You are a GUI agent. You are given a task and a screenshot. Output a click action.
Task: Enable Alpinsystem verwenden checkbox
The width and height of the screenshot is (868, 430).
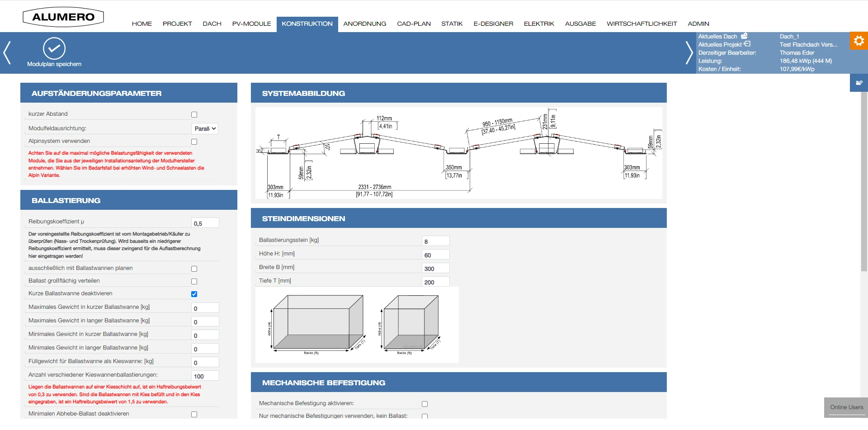pyautogui.click(x=194, y=142)
